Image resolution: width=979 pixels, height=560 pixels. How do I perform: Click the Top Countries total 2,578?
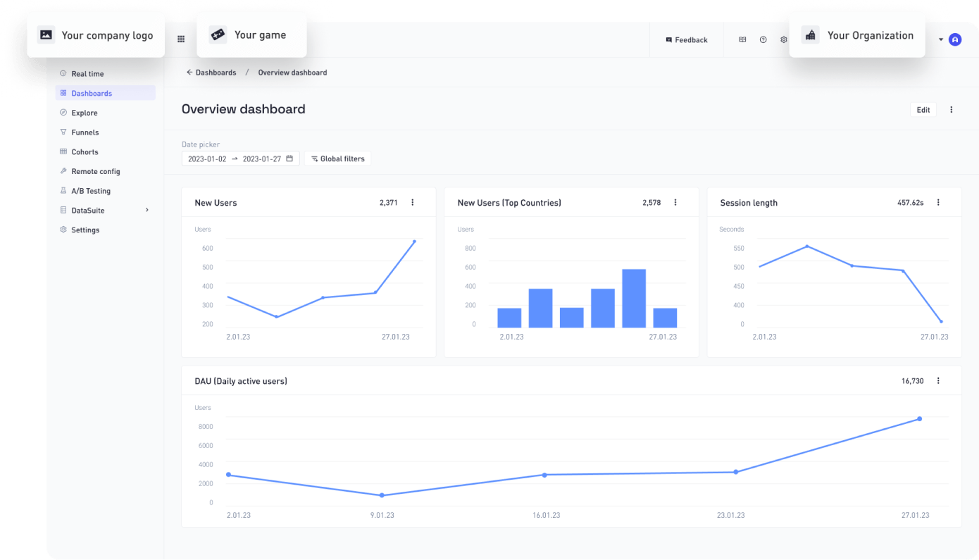(651, 203)
